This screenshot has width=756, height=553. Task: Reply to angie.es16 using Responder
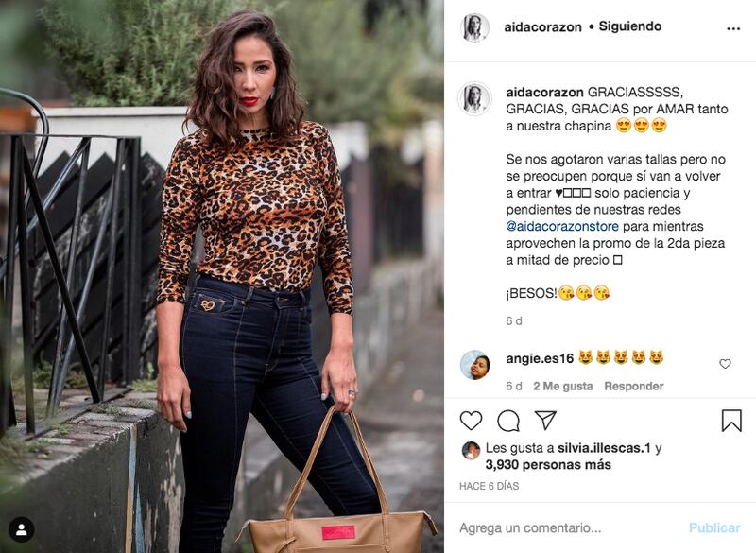tap(633, 387)
